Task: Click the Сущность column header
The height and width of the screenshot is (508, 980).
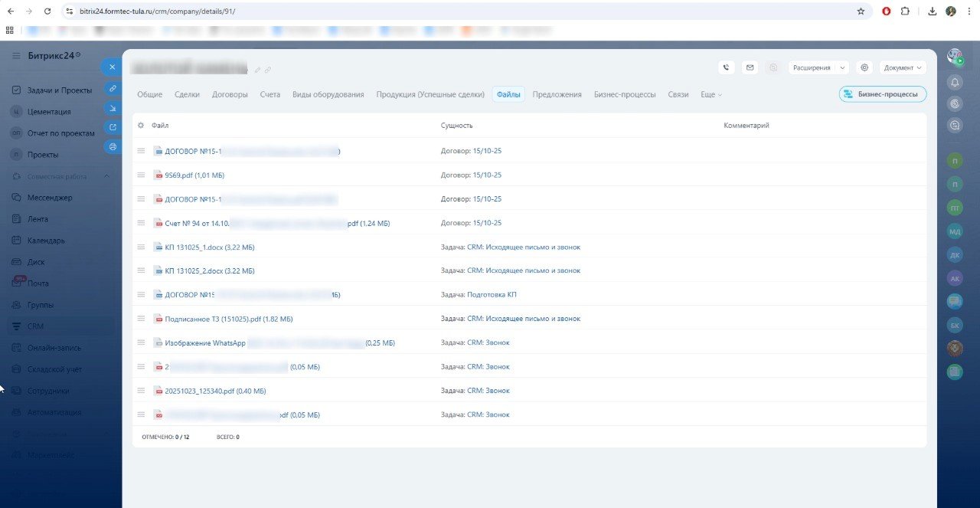Action: [457, 125]
